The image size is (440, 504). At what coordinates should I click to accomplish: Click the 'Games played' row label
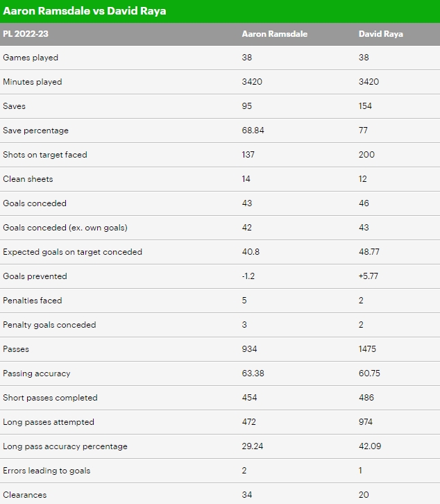point(31,58)
